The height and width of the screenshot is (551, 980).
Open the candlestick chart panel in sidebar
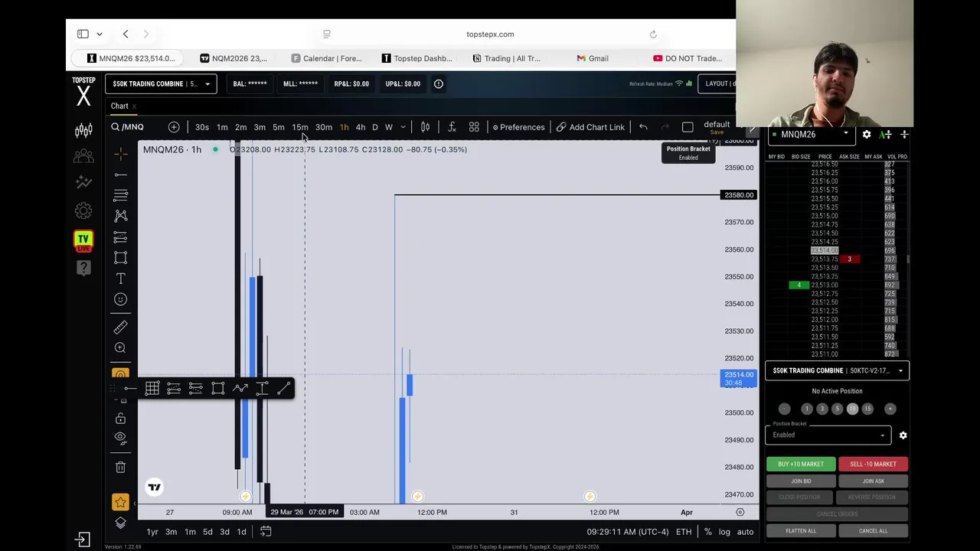[83, 130]
